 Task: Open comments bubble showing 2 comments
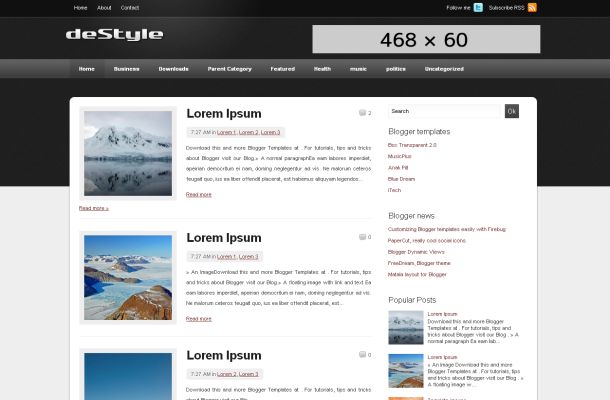365,113
